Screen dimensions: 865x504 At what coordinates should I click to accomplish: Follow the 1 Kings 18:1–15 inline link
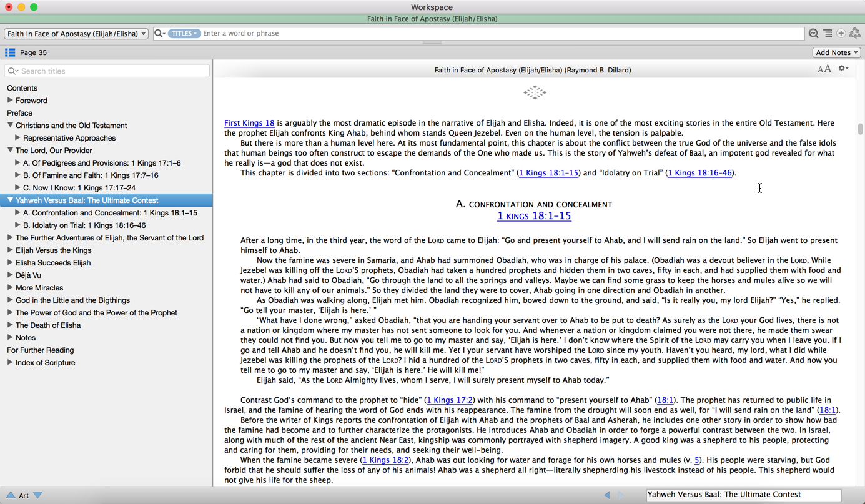[x=548, y=173]
